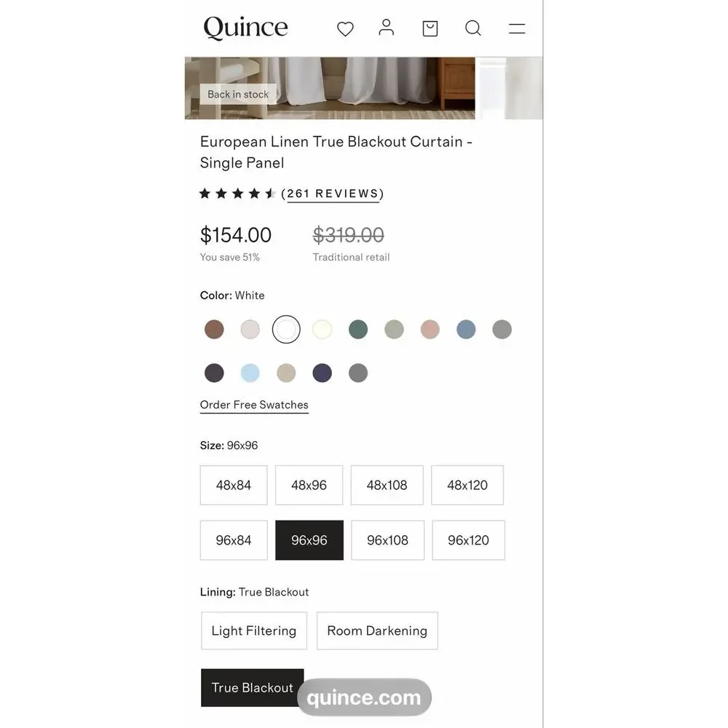The width and height of the screenshot is (728, 728).
Task: Select size 48x84
Action: click(x=234, y=485)
